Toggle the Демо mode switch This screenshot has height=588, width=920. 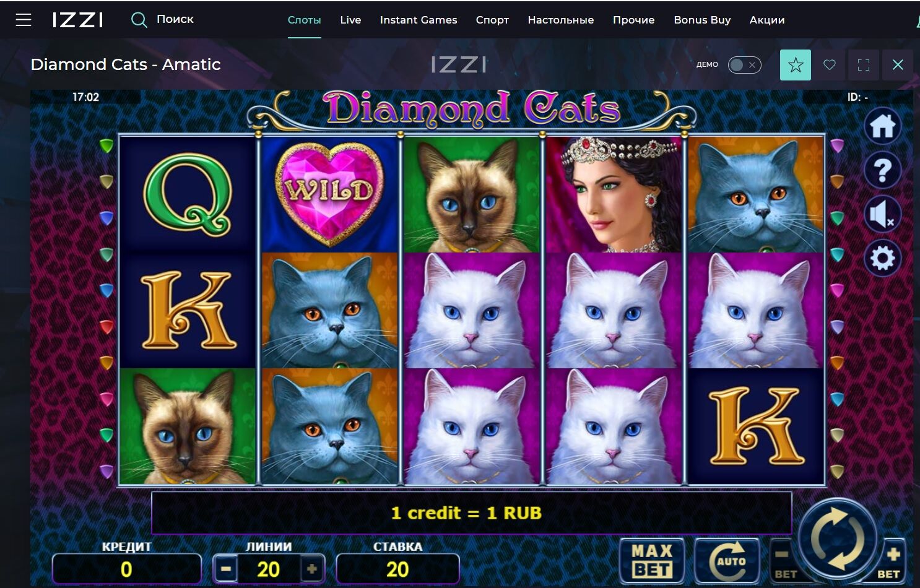(x=744, y=65)
